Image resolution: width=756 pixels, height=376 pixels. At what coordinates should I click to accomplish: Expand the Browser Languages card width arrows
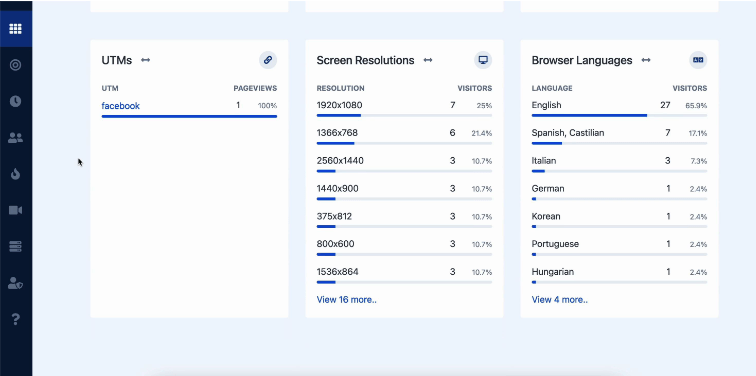646,60
